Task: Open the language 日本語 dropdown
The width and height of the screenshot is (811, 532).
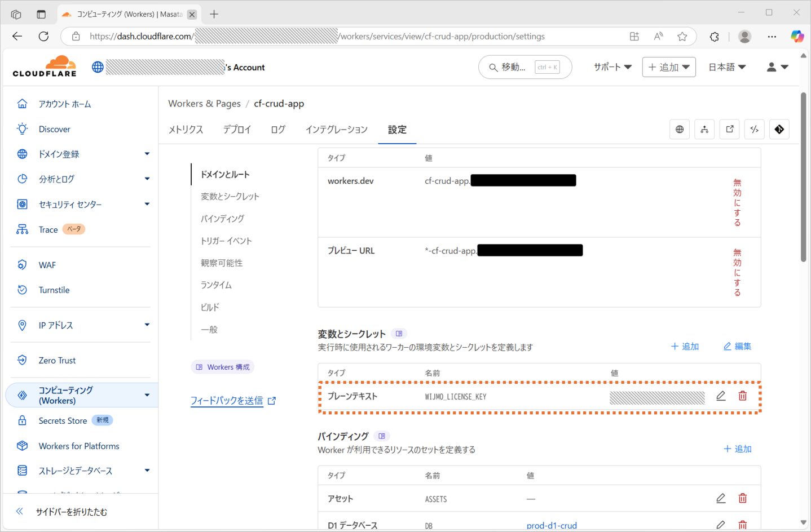Action: point(727,67)
